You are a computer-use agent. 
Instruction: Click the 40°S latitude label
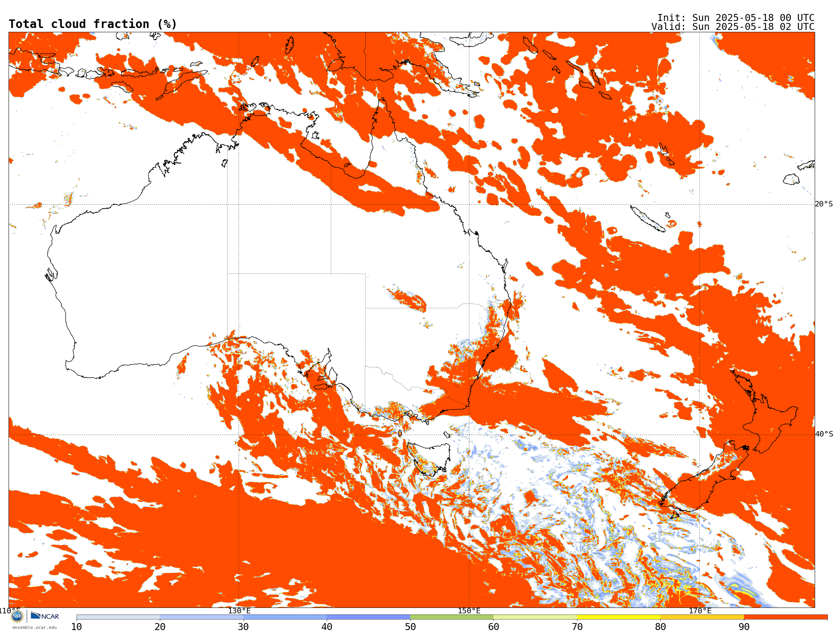click(x=824, y=434)
